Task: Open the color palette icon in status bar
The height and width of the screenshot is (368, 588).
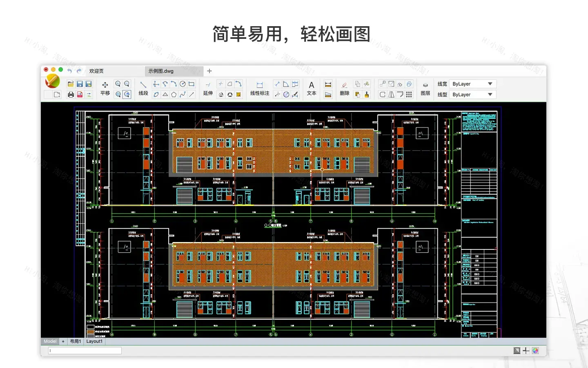Action: point(535,350)
